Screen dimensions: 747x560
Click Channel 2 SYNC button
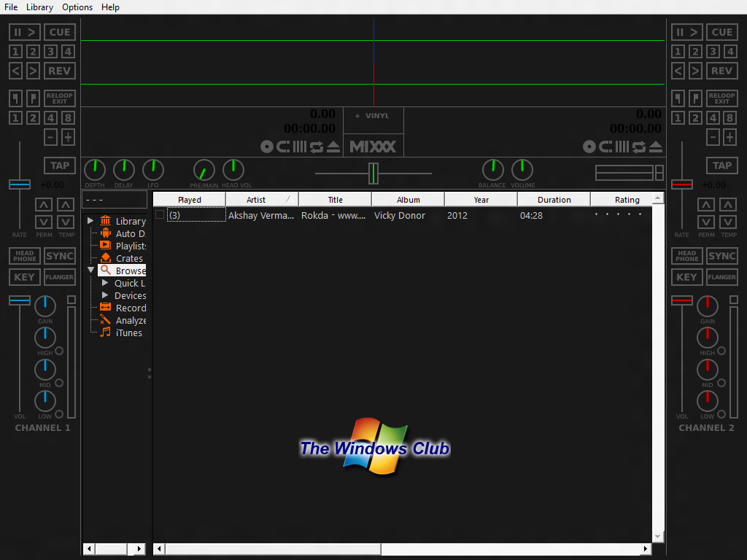click(722, 256)
